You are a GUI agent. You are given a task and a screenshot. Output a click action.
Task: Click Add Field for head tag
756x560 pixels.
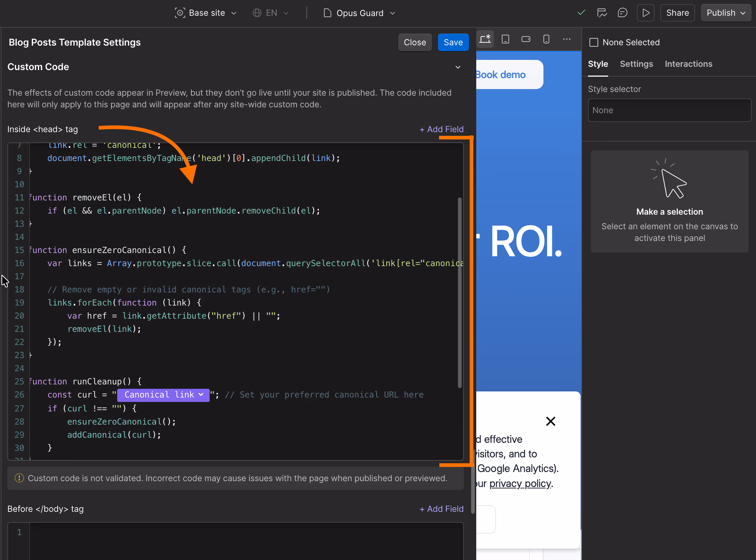[442, 129]
